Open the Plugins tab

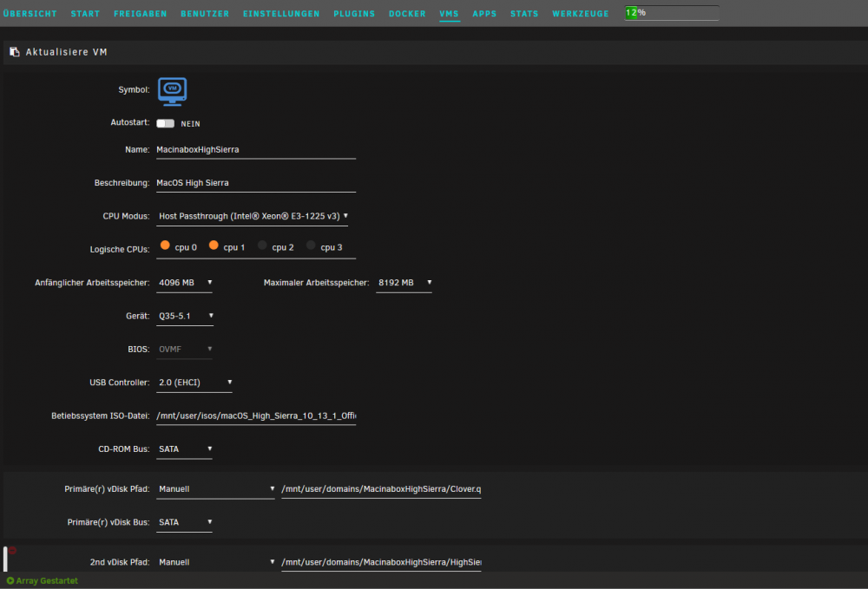pyautogui.click(x=354, y=13)
